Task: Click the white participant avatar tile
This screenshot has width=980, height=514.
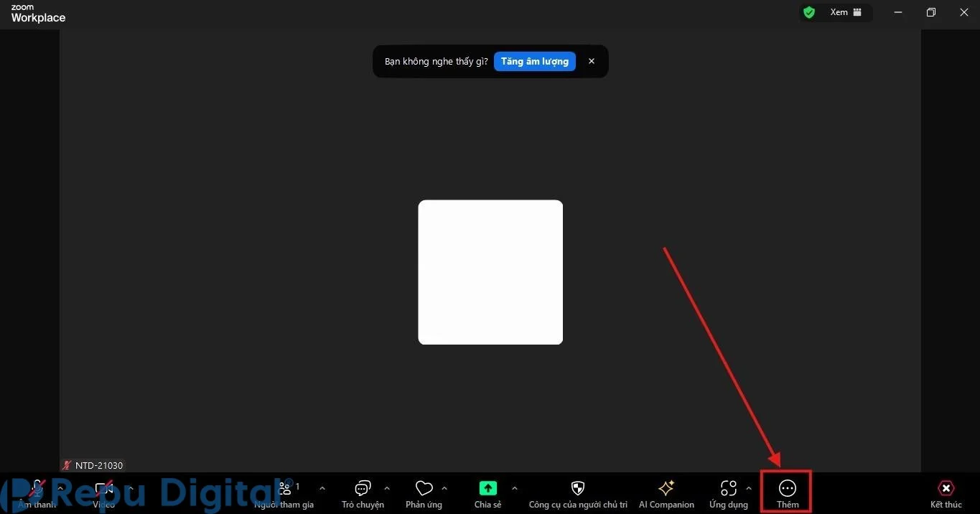Action: [490, 272]
